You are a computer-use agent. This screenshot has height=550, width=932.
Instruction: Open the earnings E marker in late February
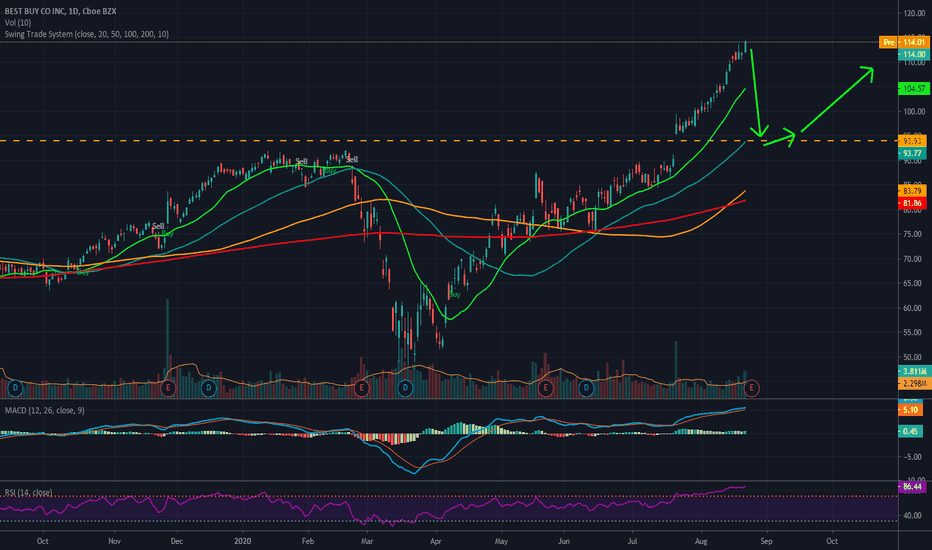point(361,388)
